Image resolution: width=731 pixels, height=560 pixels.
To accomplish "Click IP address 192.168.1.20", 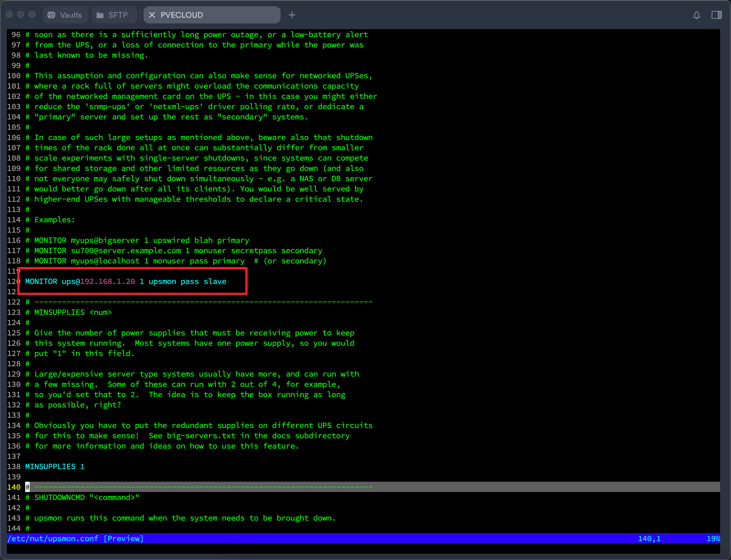I will [x=108, y=281].
